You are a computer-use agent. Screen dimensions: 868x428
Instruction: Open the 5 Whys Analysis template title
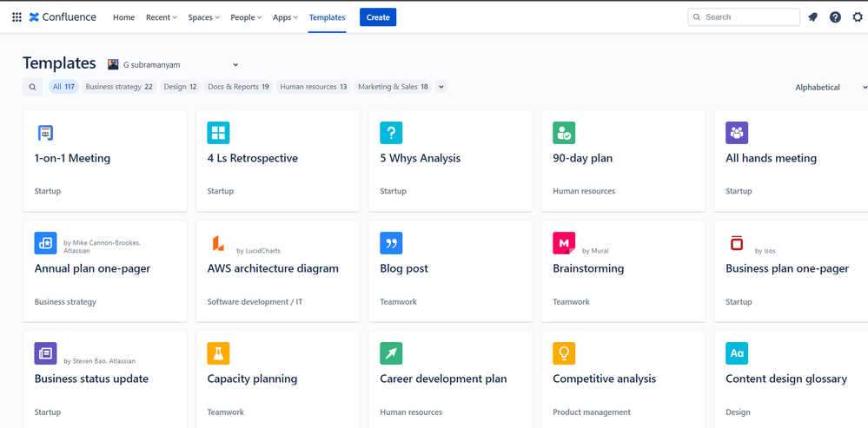tap(421, 158)
